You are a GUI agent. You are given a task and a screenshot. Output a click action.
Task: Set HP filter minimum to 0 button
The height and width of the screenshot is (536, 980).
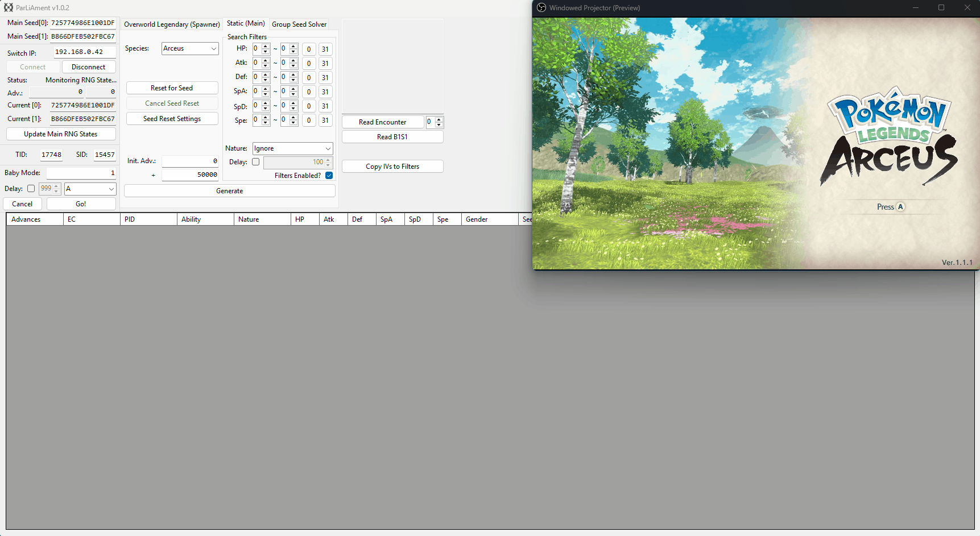click(x=309, y=49)
